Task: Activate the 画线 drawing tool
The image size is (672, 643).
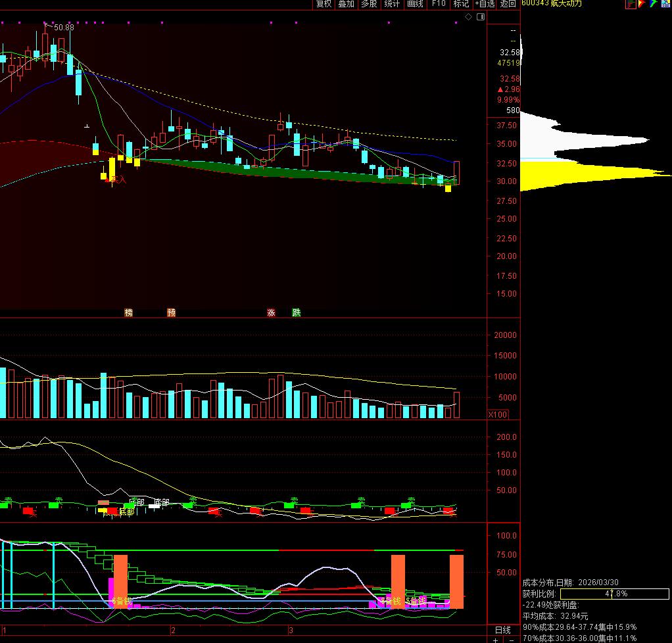Action: (415, 4)
